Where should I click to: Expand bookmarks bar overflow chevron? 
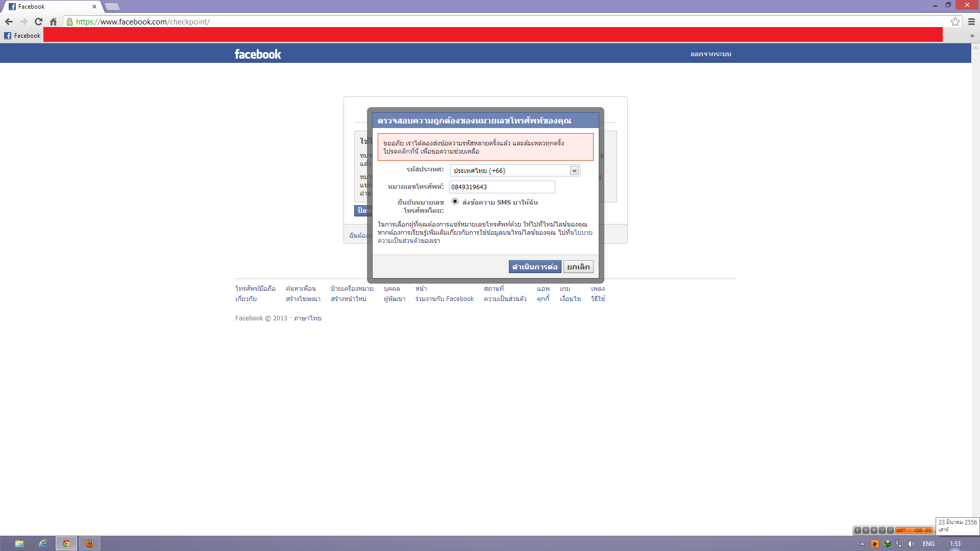[972, 36]
